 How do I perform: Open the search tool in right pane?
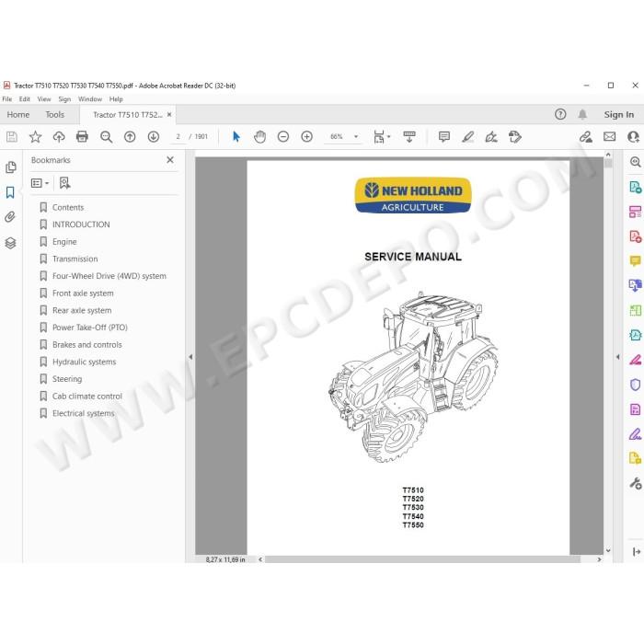tap(635, 162)
